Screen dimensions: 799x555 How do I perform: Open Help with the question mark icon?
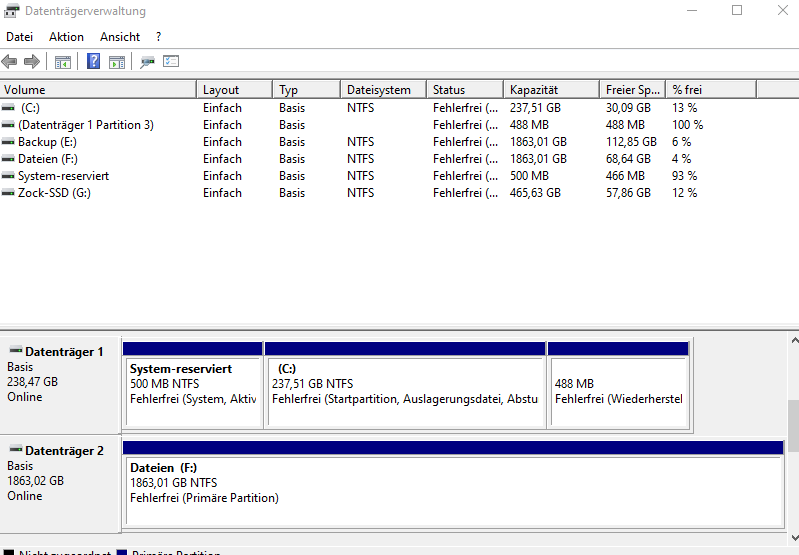93,62
